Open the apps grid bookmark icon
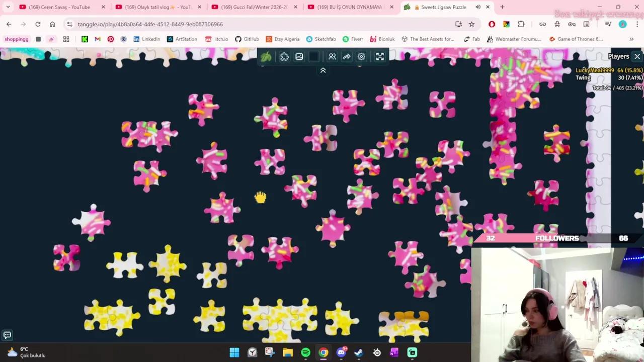This screenshot has height=362, width=644. [66, 39]
